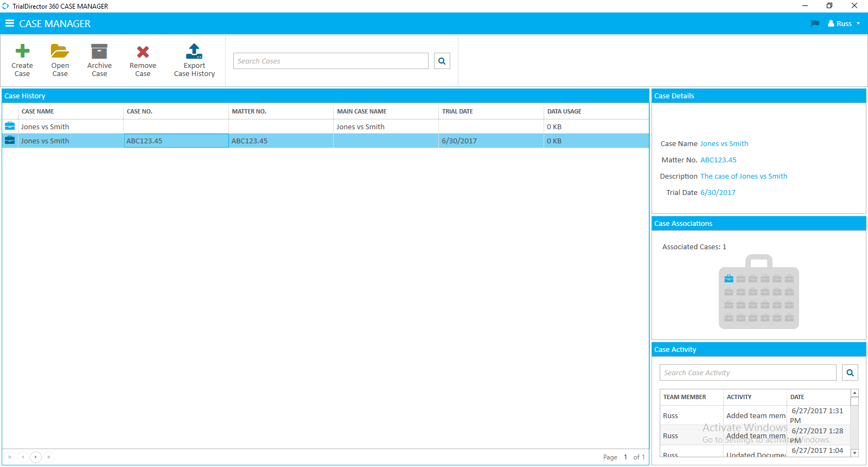
Task: Click the DATA USAGE column header
Action: coord(564,111)
